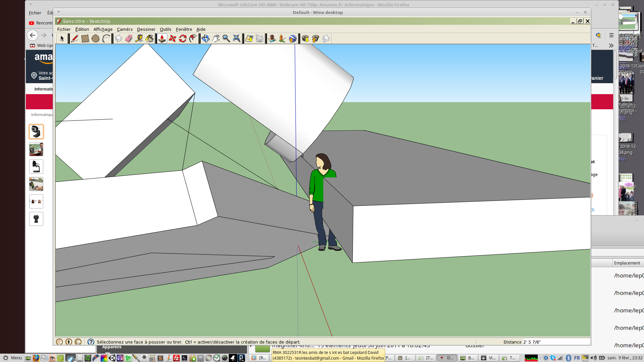Select the Pan hand tool
This screenshot has width=644, height=362.
(216, 39)
